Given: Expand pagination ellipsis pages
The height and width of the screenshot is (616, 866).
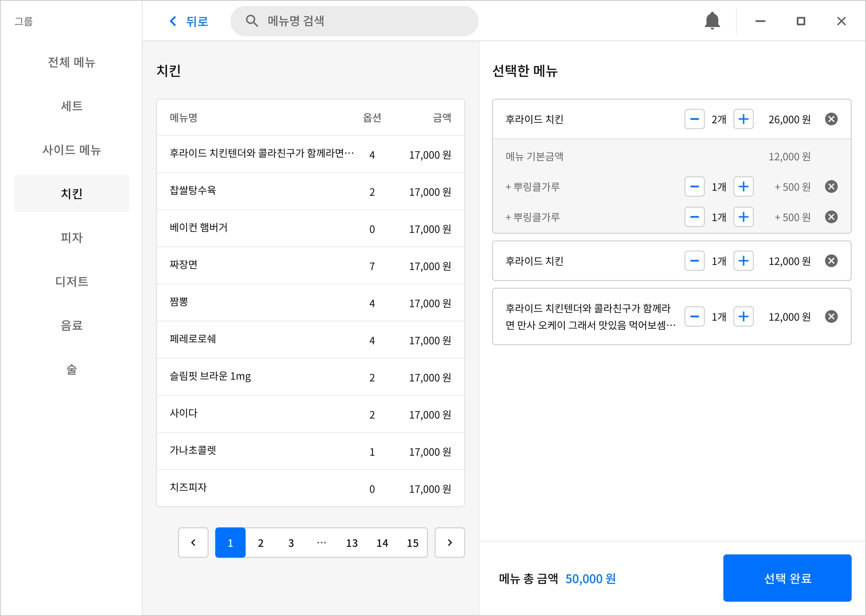Looking at the screenshot, I should (x=321, y=543).
